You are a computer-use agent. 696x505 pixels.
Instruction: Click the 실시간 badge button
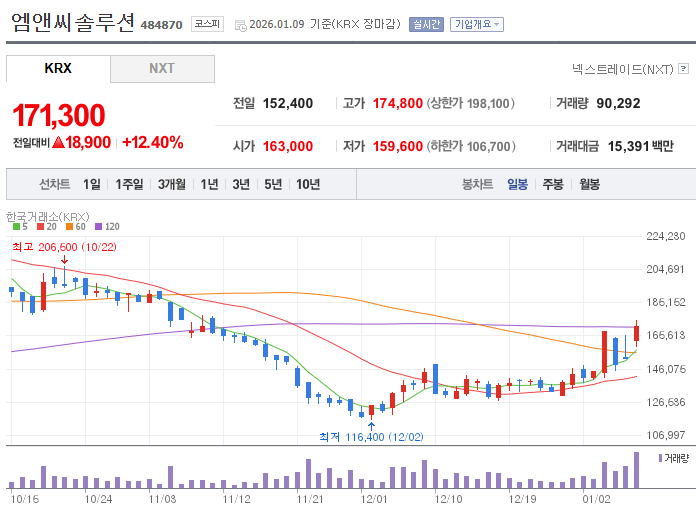coord(426,24)
